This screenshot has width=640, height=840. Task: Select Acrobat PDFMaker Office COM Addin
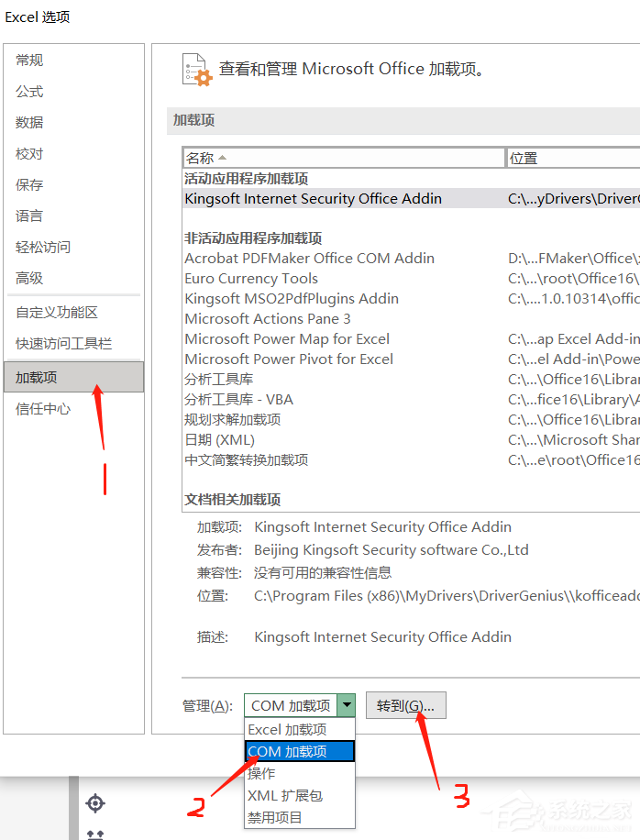point(411,259)
